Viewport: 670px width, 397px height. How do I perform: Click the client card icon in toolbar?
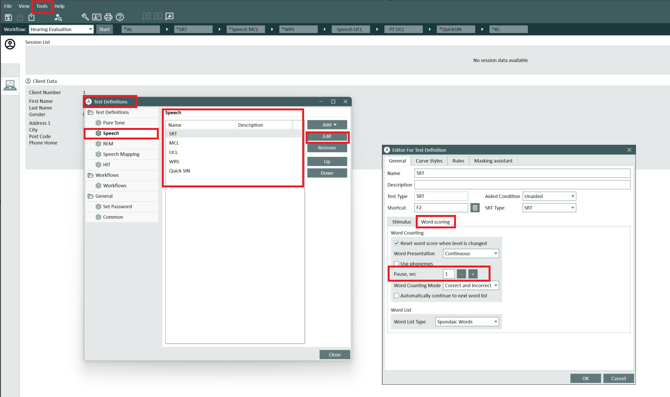[97, 17]
